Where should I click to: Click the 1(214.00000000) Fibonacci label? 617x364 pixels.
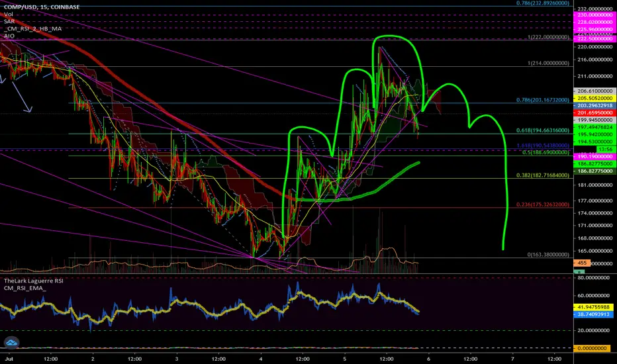tap(549, 63)
